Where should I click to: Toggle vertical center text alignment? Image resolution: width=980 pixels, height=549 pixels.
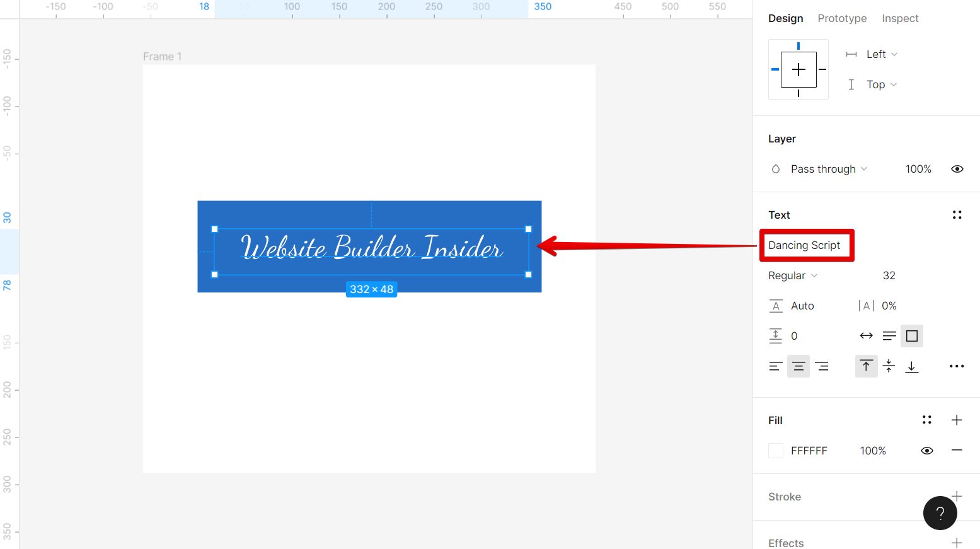[x=889, y=366]
